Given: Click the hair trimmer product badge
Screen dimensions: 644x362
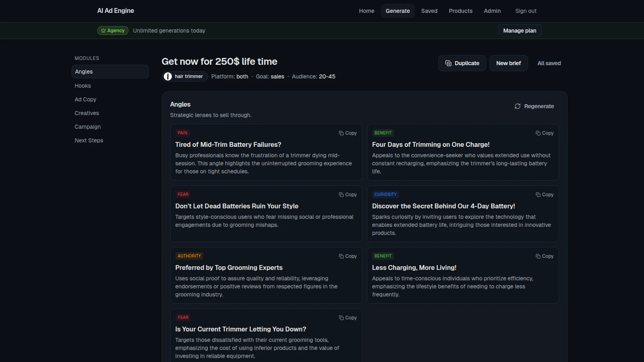Looking at the screenshot, I should (185, 76).
